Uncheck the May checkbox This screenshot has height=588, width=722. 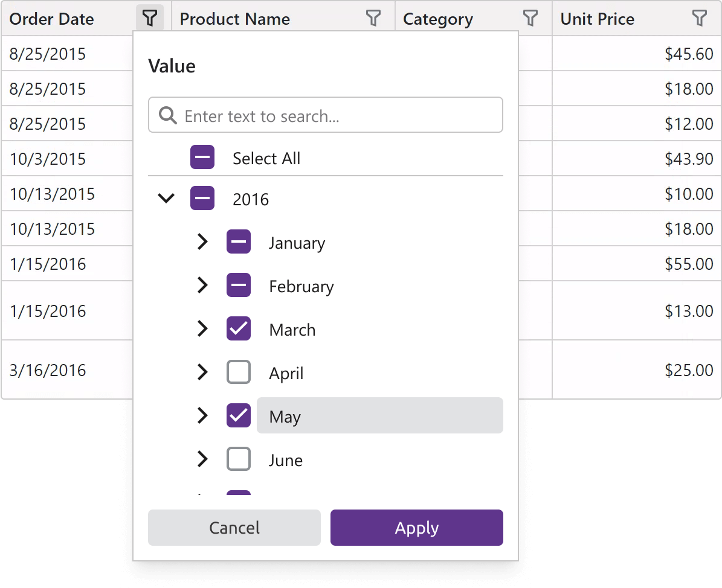coord(239,415)
